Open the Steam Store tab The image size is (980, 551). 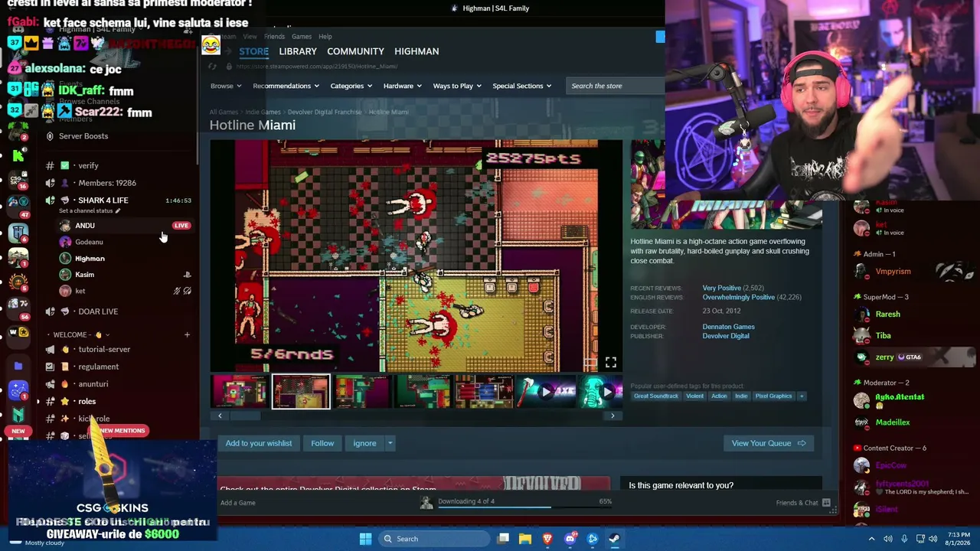point(253,51)
